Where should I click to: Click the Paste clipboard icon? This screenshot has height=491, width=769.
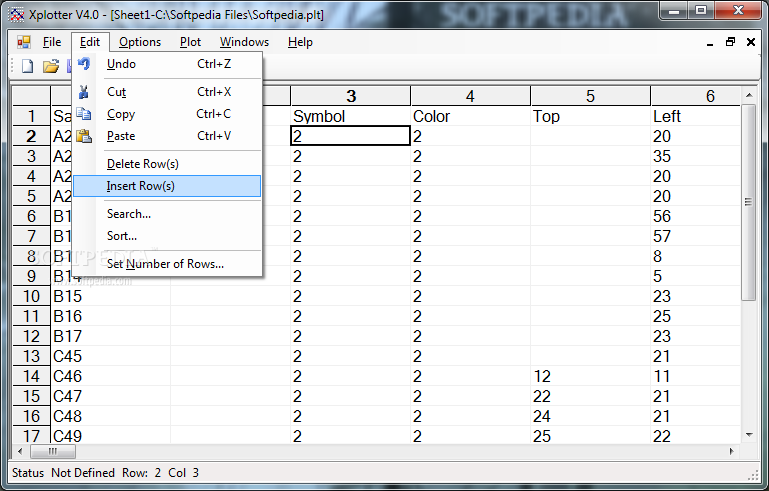84,136
